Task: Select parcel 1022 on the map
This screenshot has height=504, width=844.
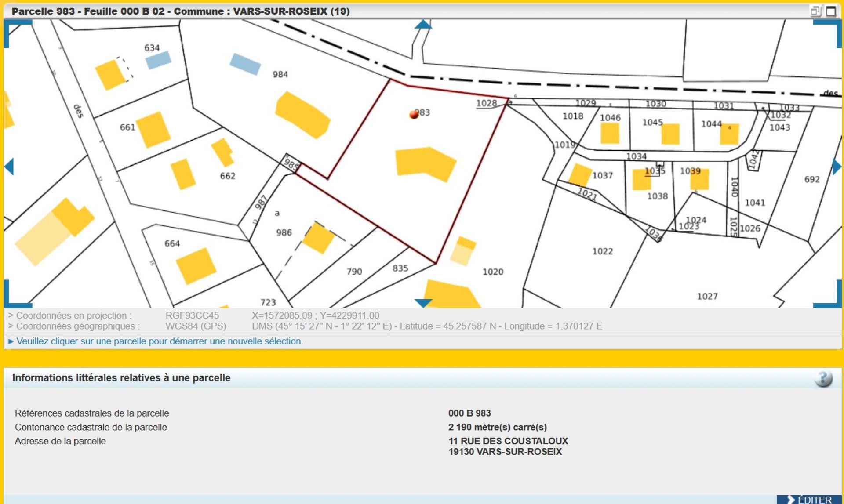Action: tap(602, 251)
